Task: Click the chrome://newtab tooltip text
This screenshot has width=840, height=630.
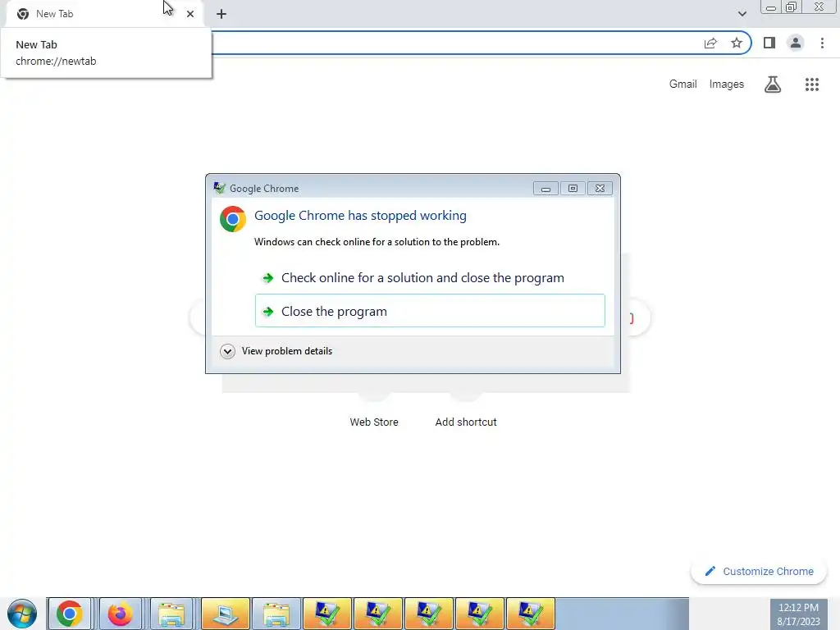Action: coord(56,61)
